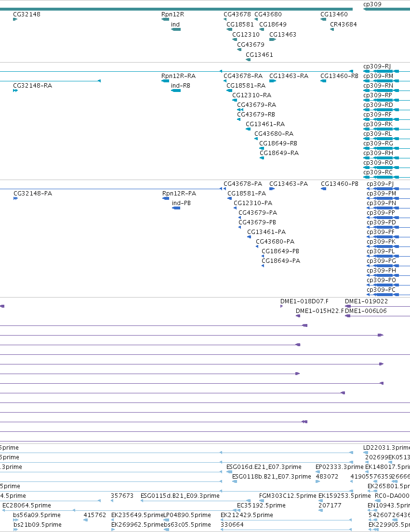The width and height of the screenshot is (410, 532).
Task: Click the ind gene label
Action: [x=175, y=25]
